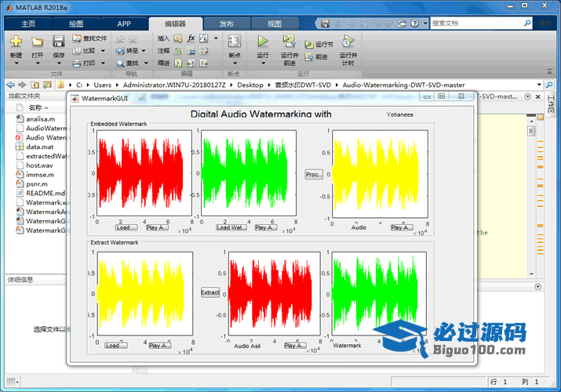Click the New file (新建) icon
561x392 pixels.
coord(16,42)
